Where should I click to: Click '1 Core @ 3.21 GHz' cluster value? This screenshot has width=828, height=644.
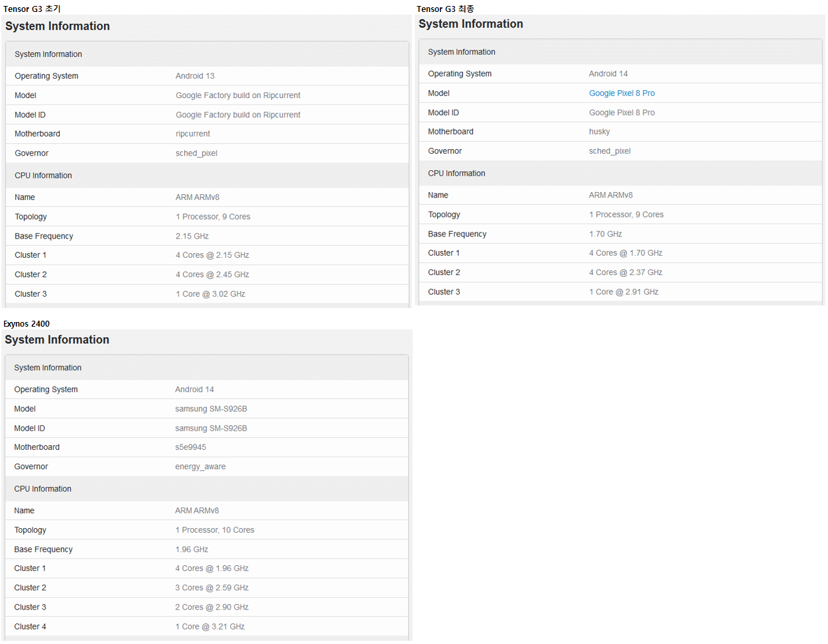[x=209, y=627]
